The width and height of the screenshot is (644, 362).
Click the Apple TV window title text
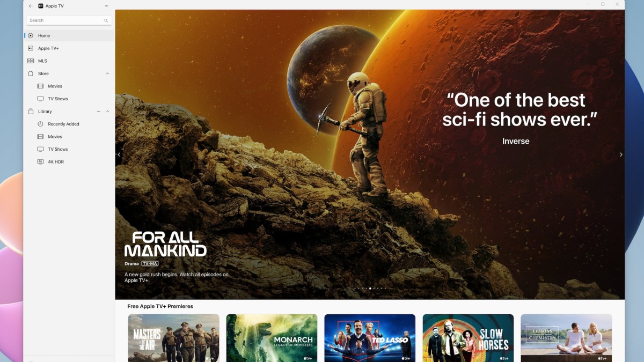pos(55,6)
